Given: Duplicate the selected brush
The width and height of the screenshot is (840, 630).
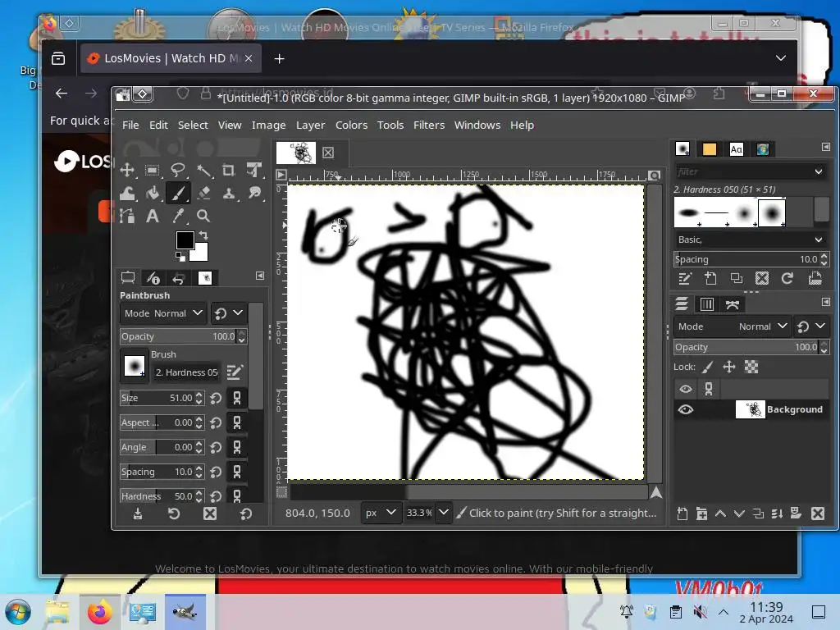Looking at the screenshot, I should coord(736,279).
